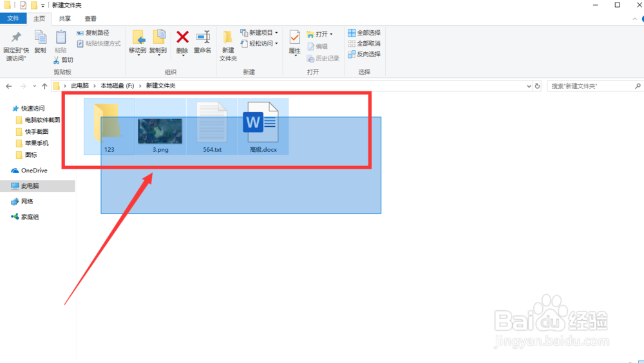Viewport: 644px width, 363px height.
Task: Click the Copy button in the clipboard group
Action: tap(40, 42)
